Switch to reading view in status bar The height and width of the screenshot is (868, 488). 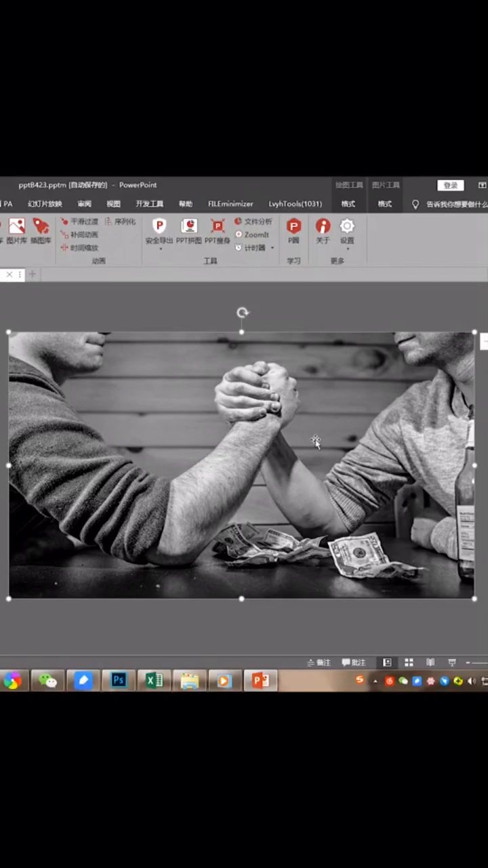430,663
